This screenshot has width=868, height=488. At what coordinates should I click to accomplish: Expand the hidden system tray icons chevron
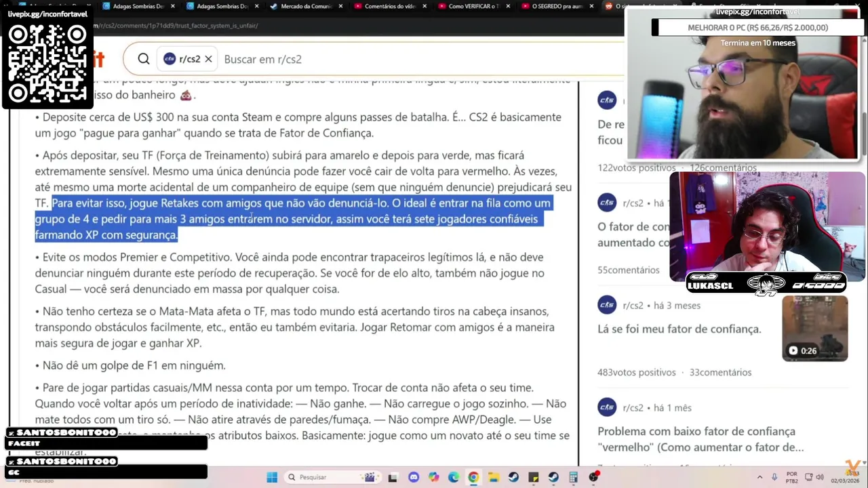click(x=760, y=477)
